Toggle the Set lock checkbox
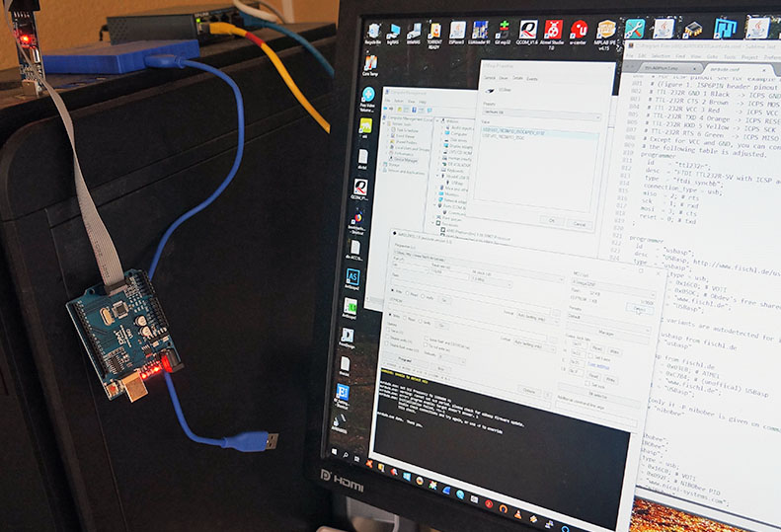The height and width of the screenshot is (532, 781). tap(587, 384)
